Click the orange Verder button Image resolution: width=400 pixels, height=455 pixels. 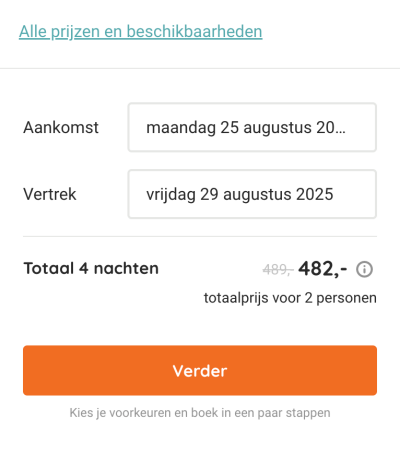click(x=200, y=370)
